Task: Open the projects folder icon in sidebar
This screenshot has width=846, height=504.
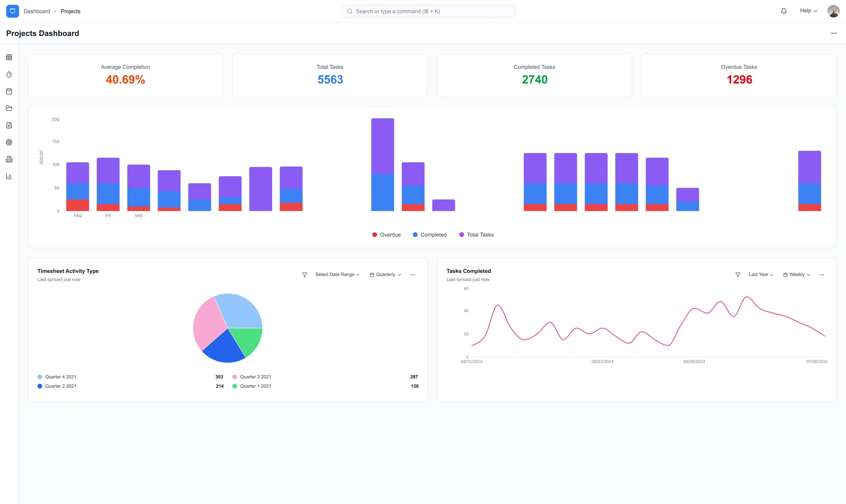Action: click(x=9, y=108)
